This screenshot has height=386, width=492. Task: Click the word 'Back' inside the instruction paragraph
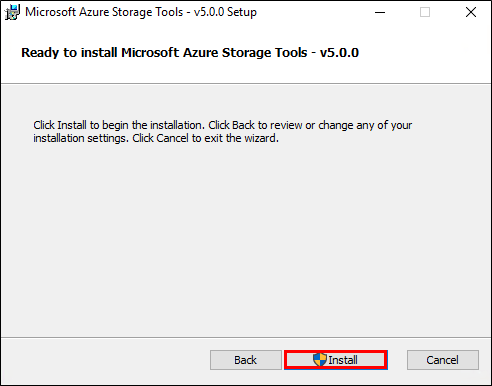[243, 125]
